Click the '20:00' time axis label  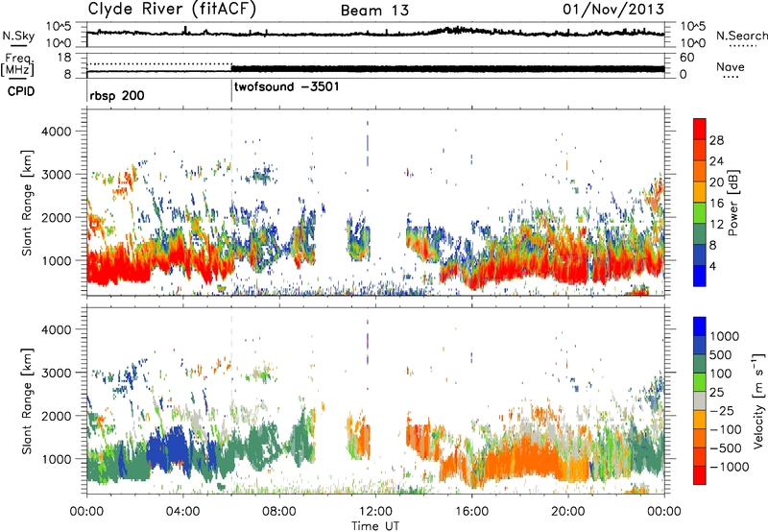(567, 512)
